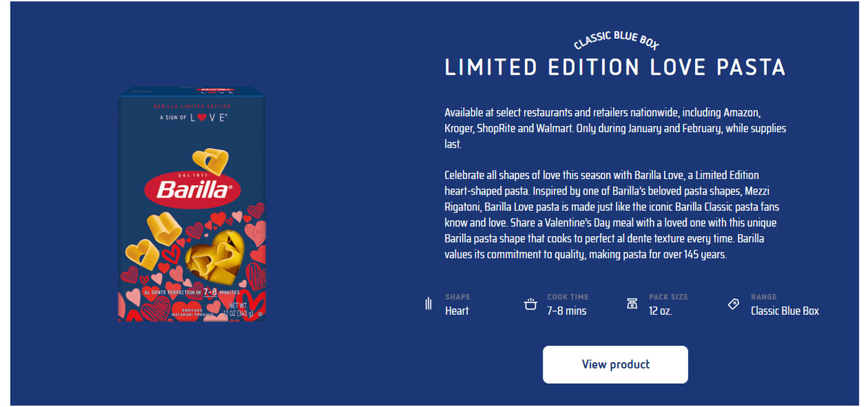The width and height of the screenshot is (868, 407).
Task: Click the pasta shape icon
Action: click(x=428, y=304)
